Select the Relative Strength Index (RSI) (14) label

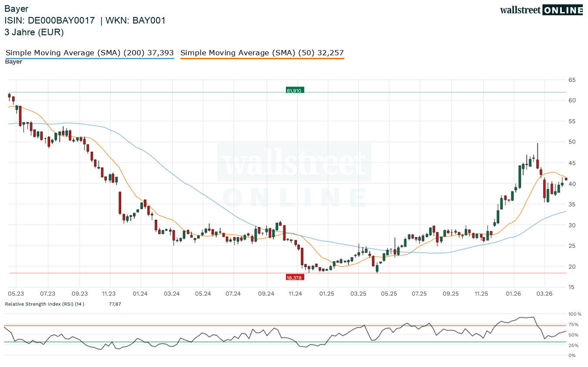tap(44, 304)
